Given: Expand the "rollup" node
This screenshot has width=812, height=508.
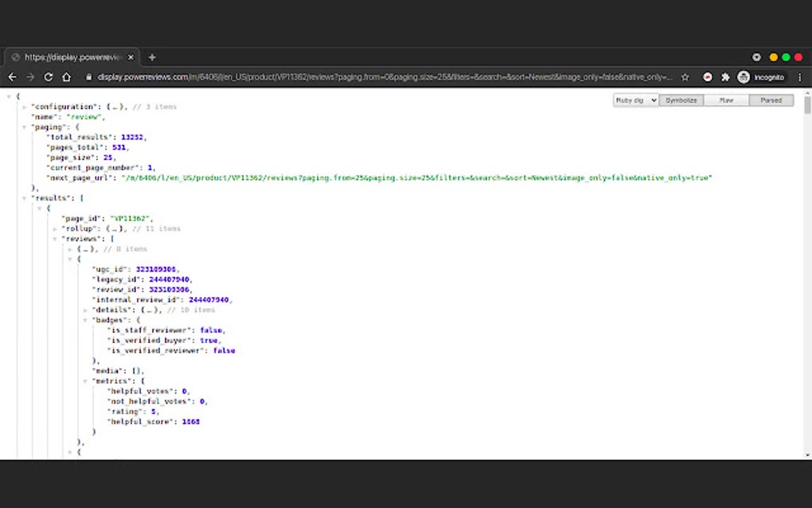Looking at the screenshot, I should (x=54, y=229).
